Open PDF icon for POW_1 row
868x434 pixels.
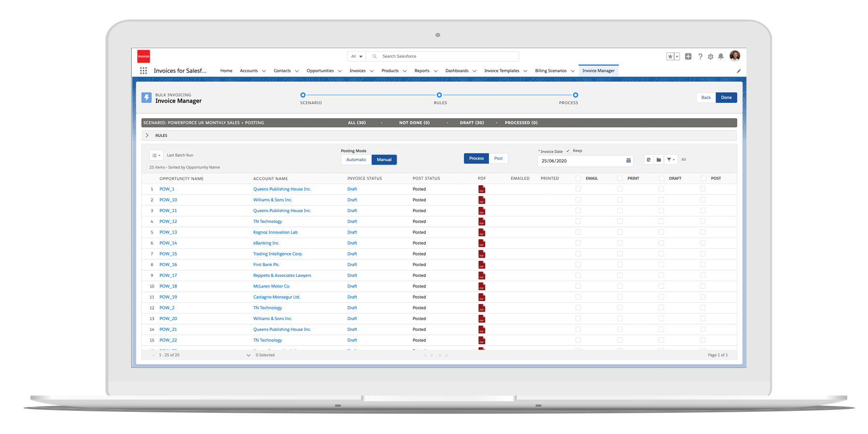(481, 190)
